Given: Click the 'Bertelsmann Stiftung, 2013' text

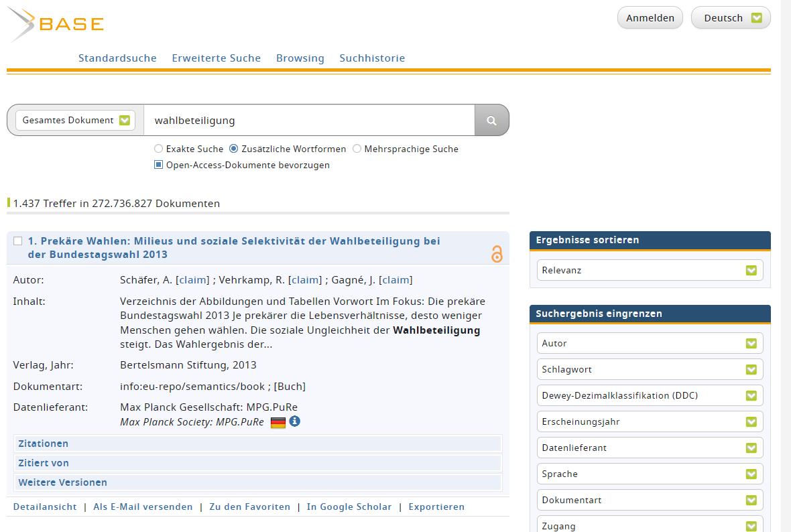Looking at the screenshot, I should click(188, 365).
